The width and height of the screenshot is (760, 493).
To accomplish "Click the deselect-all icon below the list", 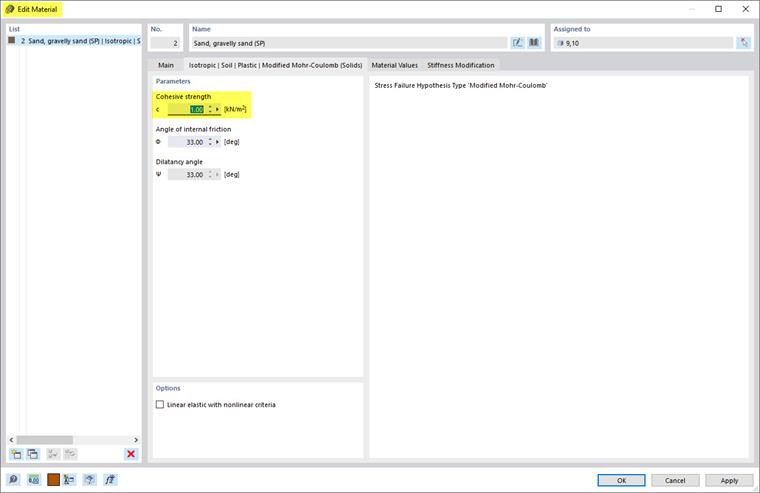I will point(70,454).
